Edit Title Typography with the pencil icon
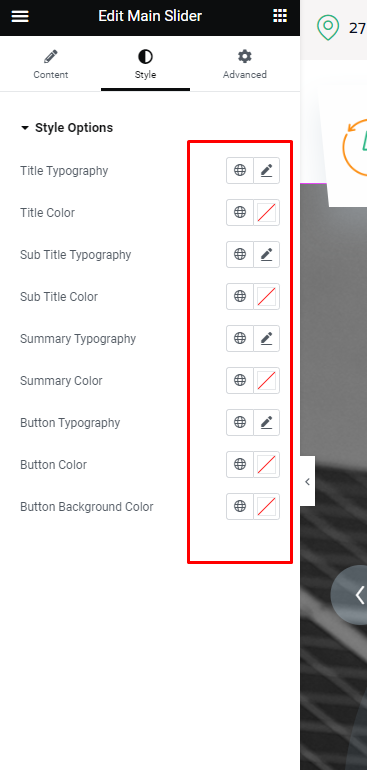Viewport: 367px width, 770px height. 266,170
